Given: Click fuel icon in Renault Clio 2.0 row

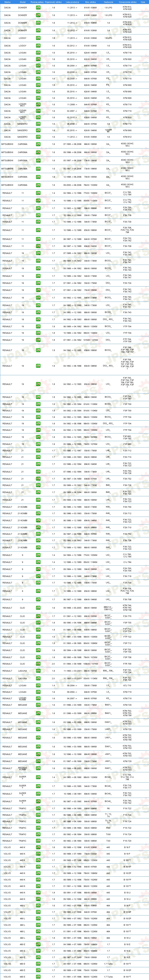Looking at the screenshot, I should click(38, 664).
